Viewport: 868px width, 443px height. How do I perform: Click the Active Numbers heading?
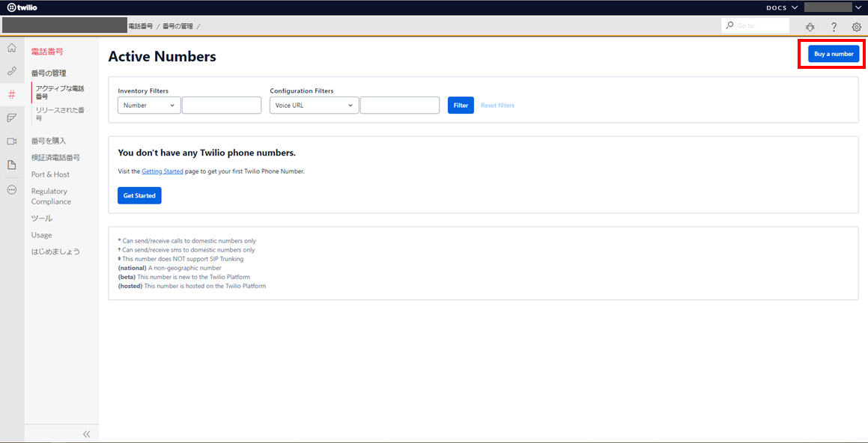163,56
